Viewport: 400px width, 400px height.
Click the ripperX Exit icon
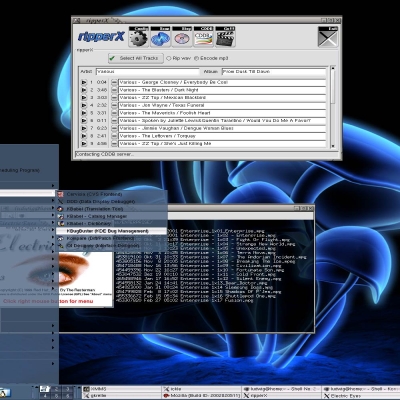[x=328, y=37]
